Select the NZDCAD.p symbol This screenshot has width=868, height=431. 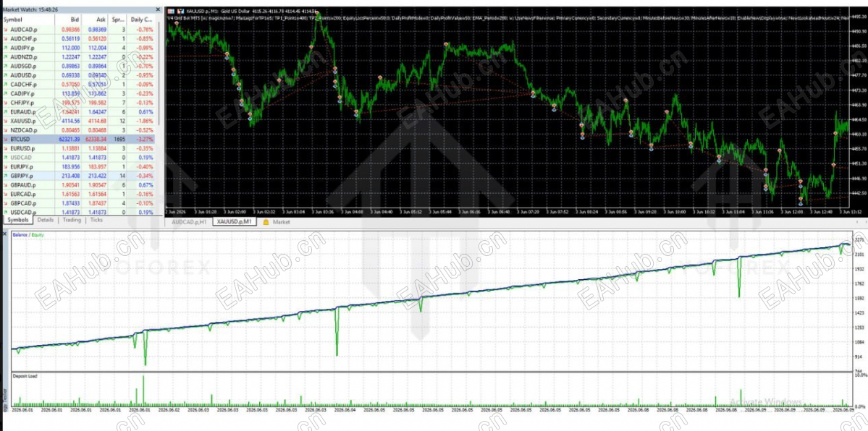(24, 130)
